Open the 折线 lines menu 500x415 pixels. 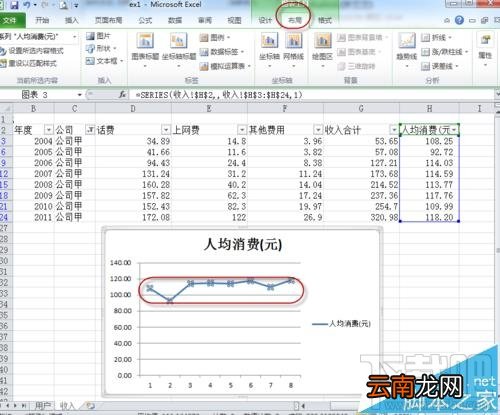(437, 38)
